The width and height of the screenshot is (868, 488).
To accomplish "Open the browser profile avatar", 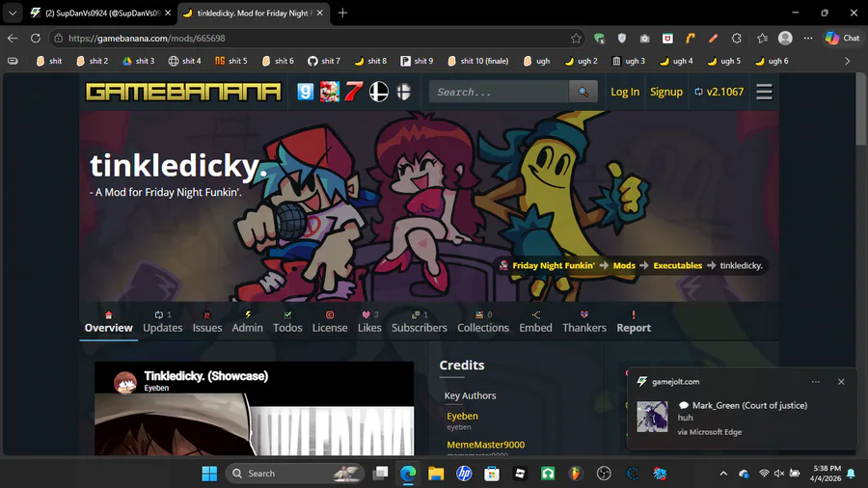I will point(785,39).
